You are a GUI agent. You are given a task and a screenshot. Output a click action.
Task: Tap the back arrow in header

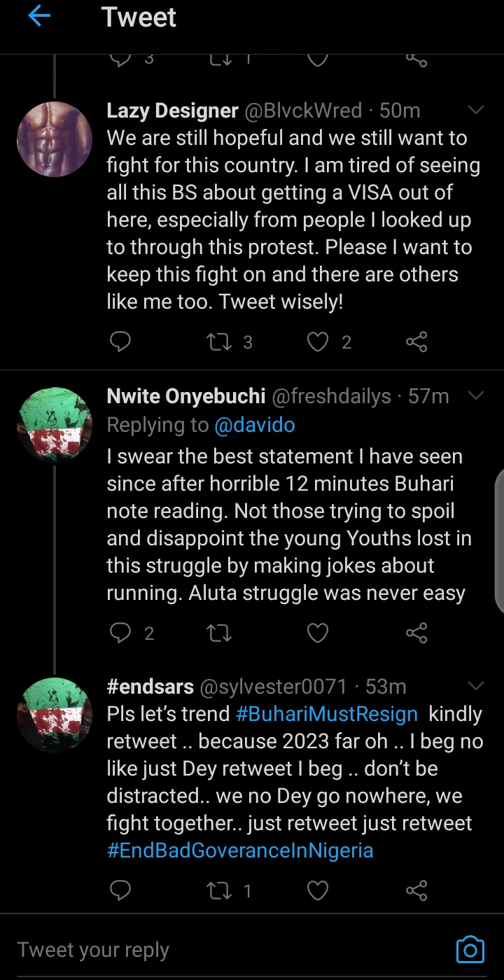point(39,17)
